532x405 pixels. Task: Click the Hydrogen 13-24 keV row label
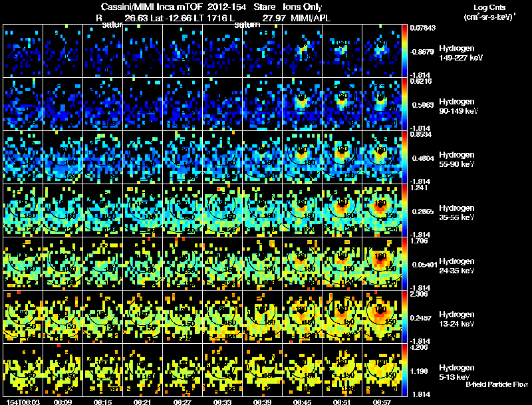(x=457, y=319)
